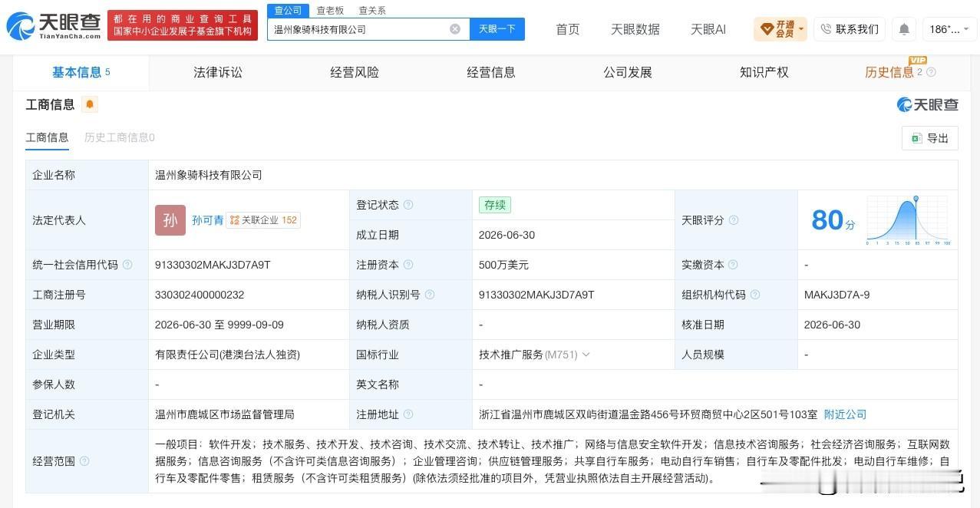Select the 工商信息 sub-tab
Screen dimensions: 980x508
47,137
